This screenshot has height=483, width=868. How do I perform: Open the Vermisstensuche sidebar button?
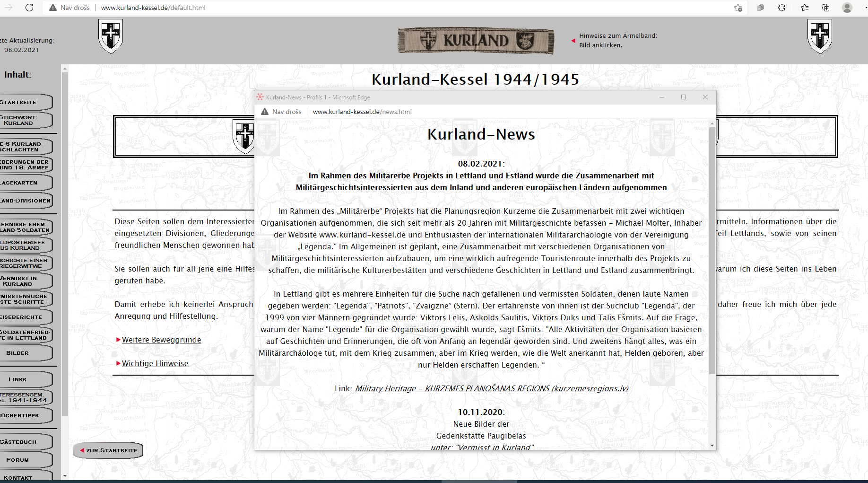coord(26,299)
